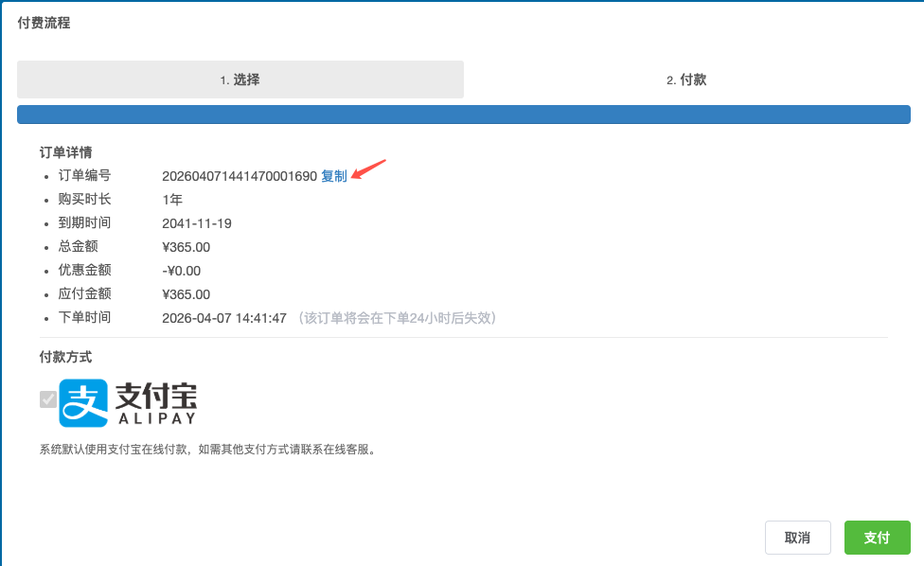Click the order time 2026-04-07 14:41:47
The width and height of the screenshot is (924, 566).
click(224, 318)
